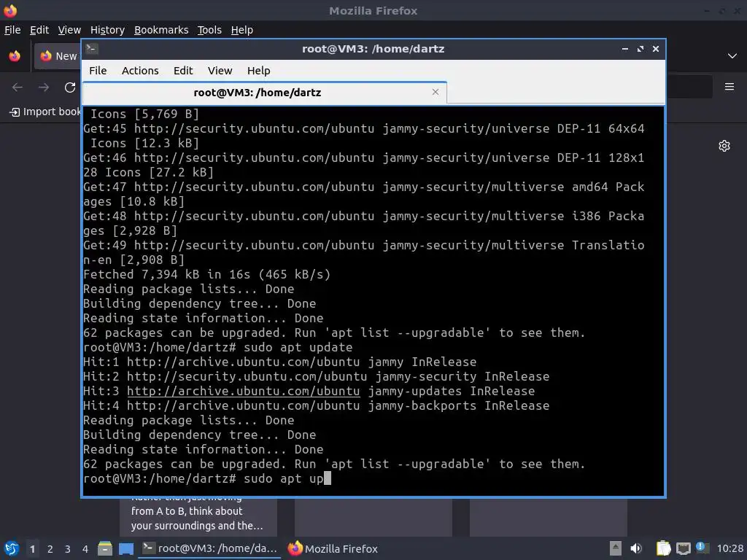Click the 'root@VM3:/home/dartz# sudo apt update' line

coord(217,347)
